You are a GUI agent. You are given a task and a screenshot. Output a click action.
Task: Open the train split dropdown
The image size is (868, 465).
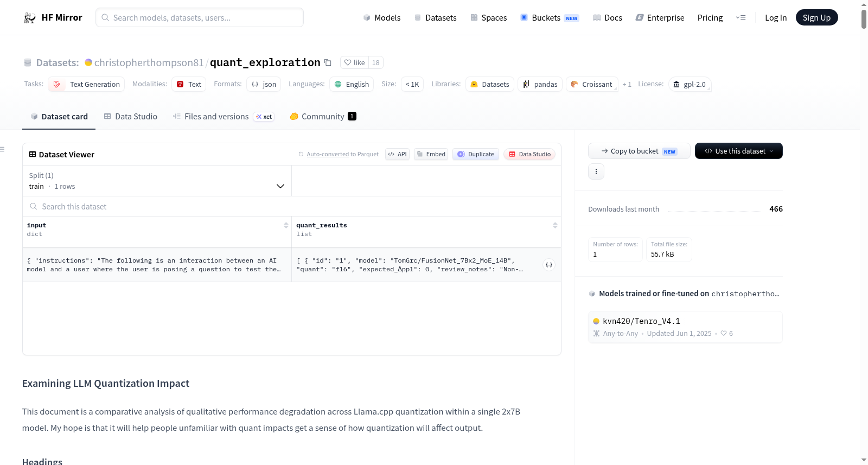[x=157, y=181]
